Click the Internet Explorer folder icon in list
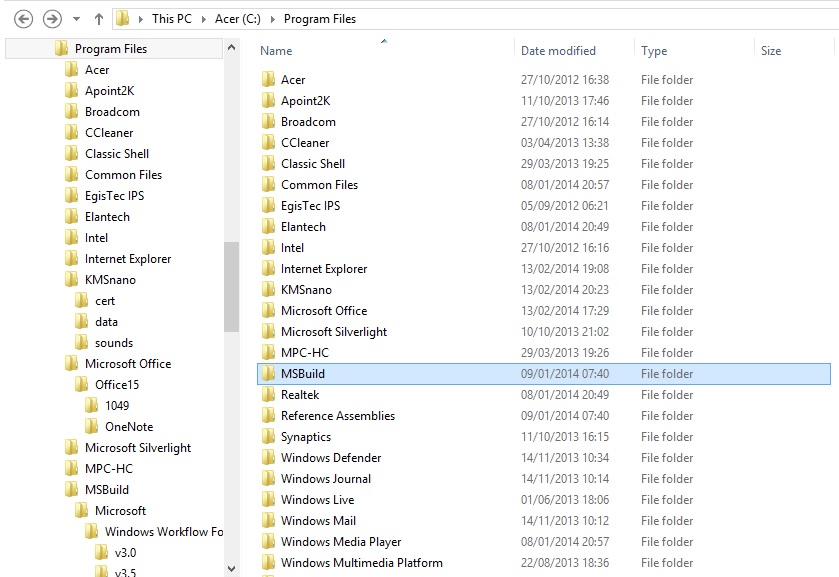The height and width of the screenshot is (577, 839). 269,269
